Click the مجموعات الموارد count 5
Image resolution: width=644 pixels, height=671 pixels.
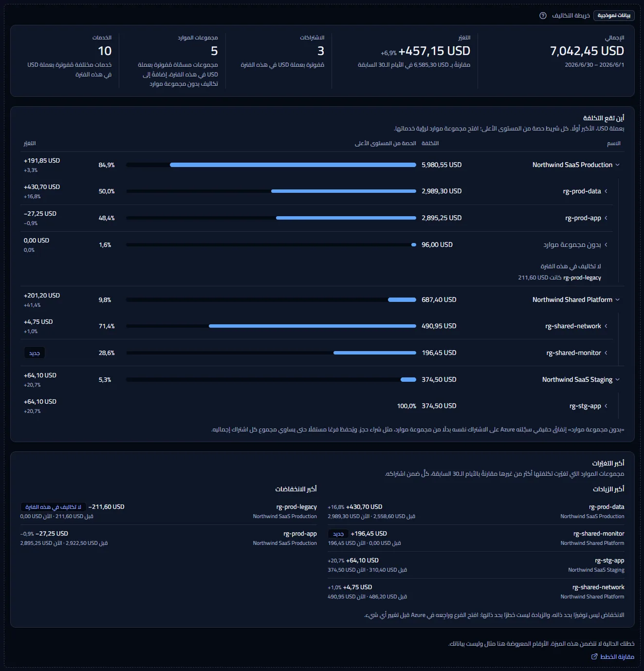tap(214, 51)
